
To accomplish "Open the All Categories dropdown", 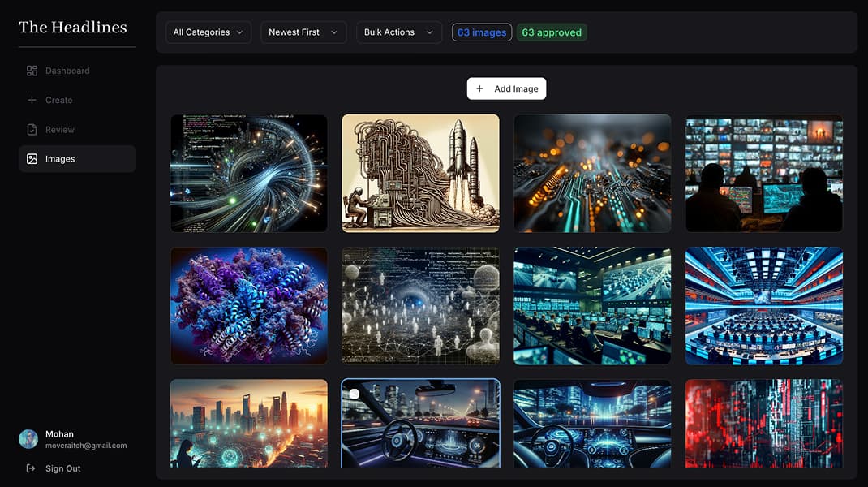I will coord(208,32).
